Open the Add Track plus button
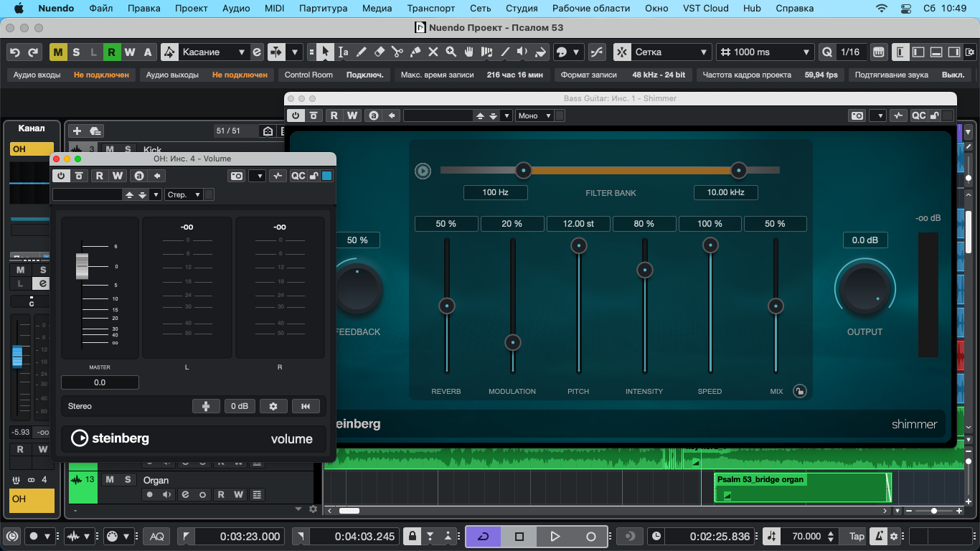 (x=77, y=131)
